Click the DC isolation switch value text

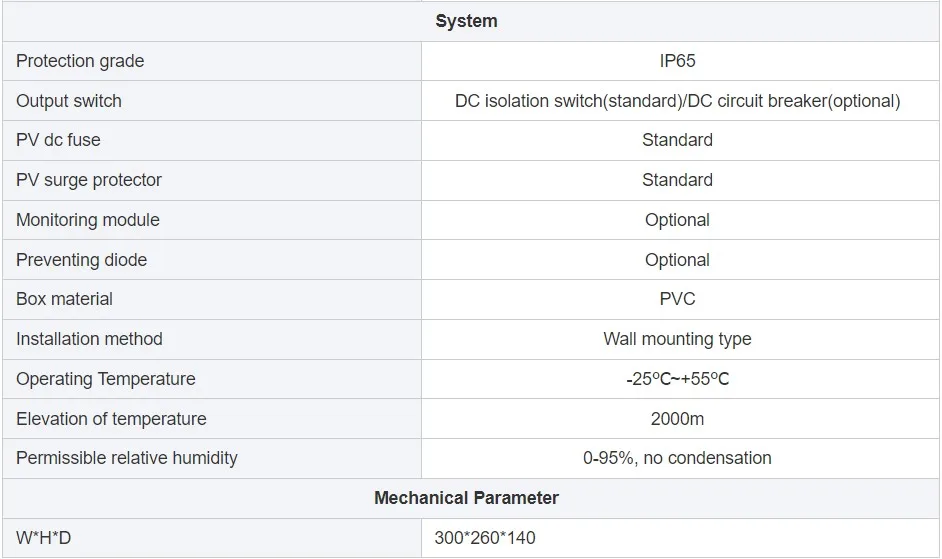[x=677, y=101]
